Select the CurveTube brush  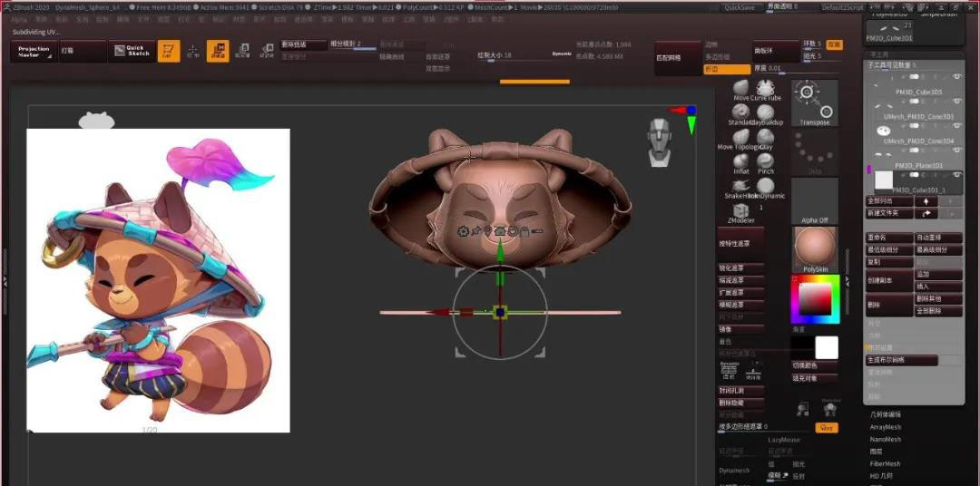pos(765,90)
